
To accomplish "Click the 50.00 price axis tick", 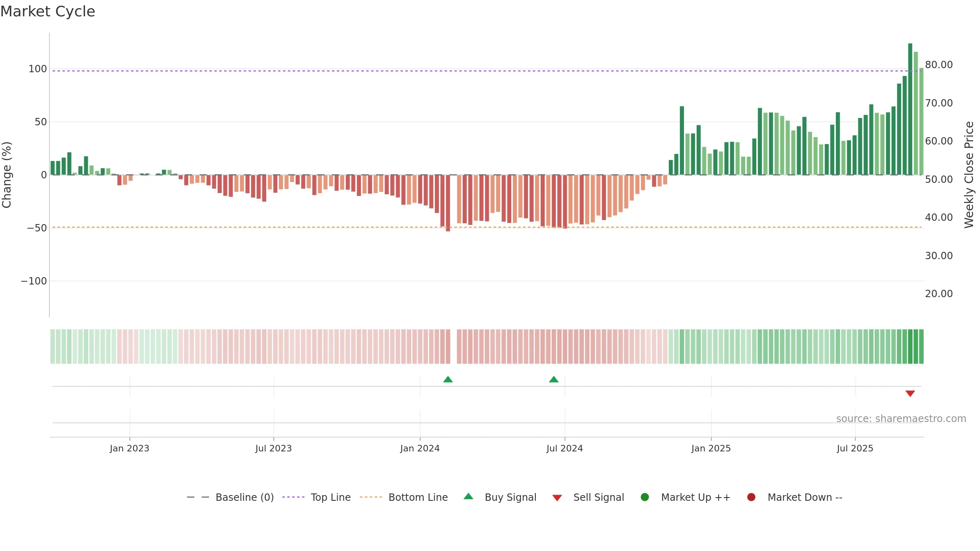I will click(x=939, y=180).
